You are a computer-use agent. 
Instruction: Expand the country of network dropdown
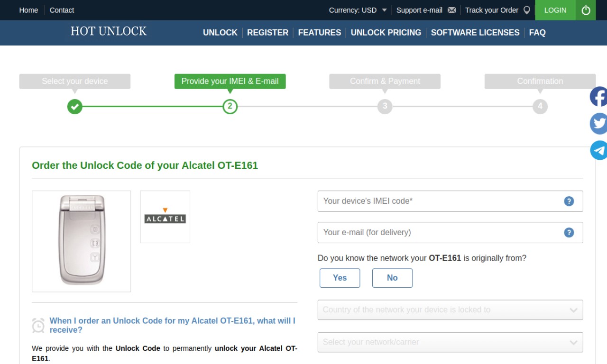pos(450,310)
